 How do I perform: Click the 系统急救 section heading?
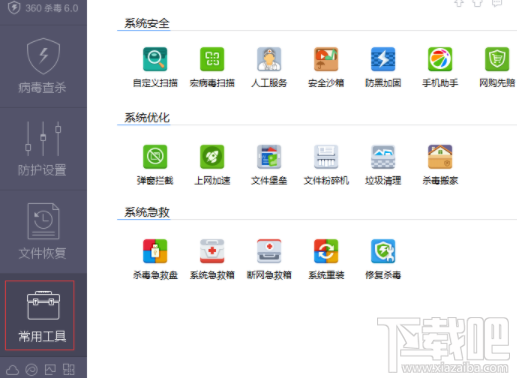[147, 212]
